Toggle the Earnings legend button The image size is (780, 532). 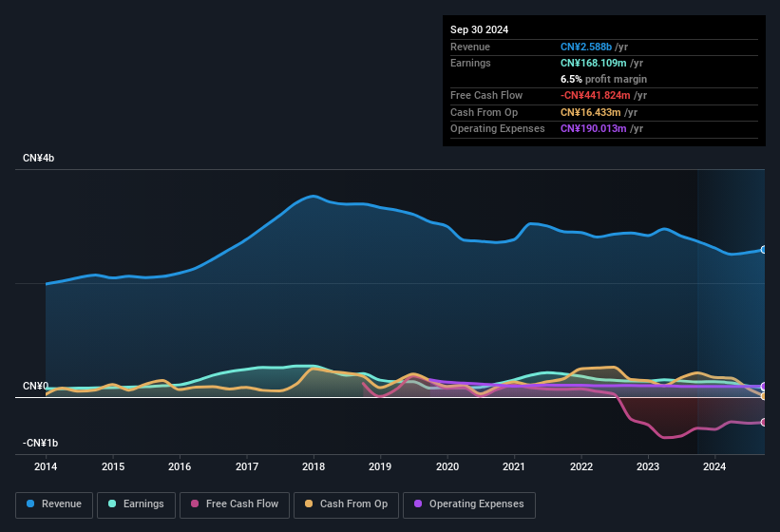[x=136, y=504]
